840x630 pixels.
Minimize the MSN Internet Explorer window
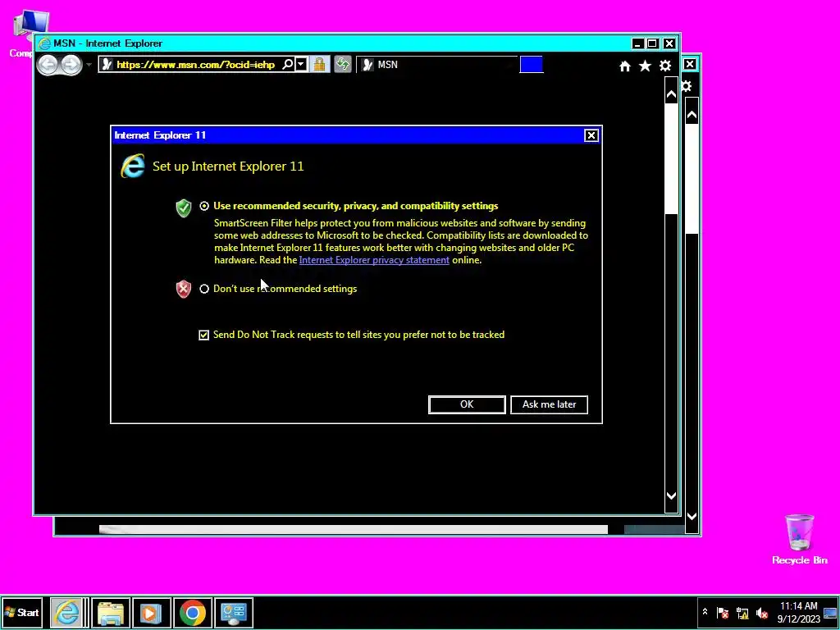pyautogui.click(x=637, y=43)
